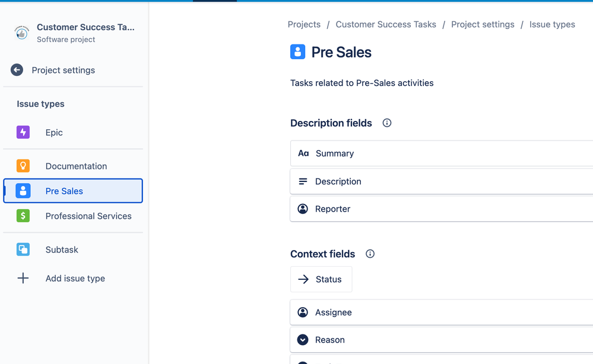Click the dropdown chevron icon on Reason field

[303, 340]
